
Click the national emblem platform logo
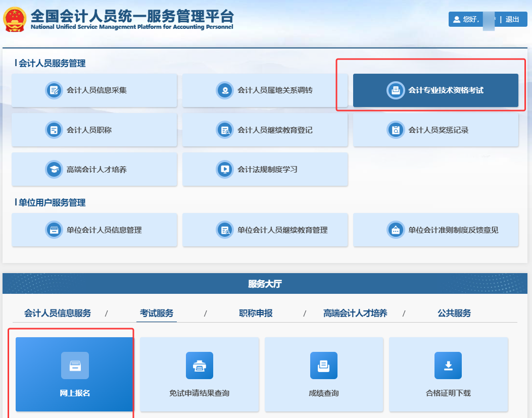coord(15,19)
